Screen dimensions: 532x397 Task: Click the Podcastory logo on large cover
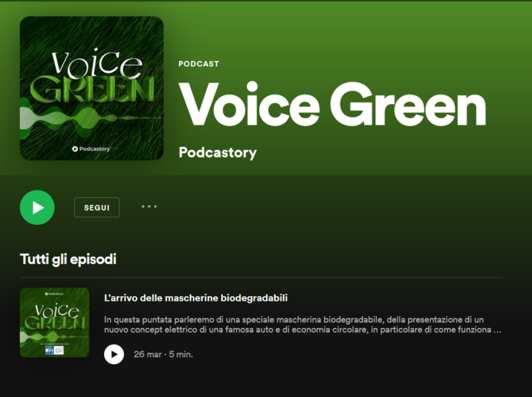91,148
